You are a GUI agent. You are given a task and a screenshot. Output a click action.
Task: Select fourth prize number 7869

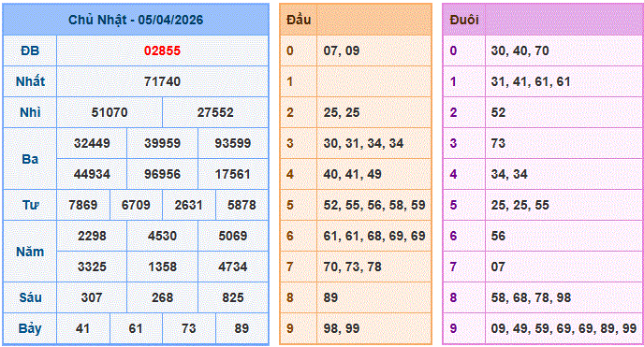83,205
